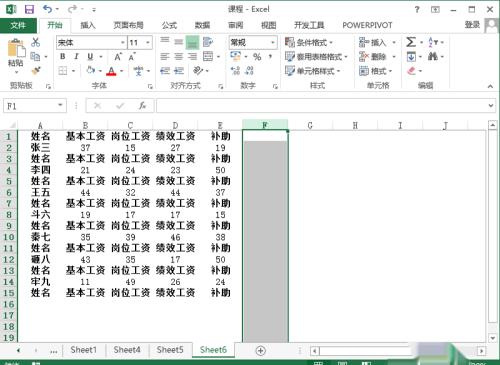Viewport: 500px width, 365px height.
Task: Click the Undo arrow icon
Action: pos(47,9)
